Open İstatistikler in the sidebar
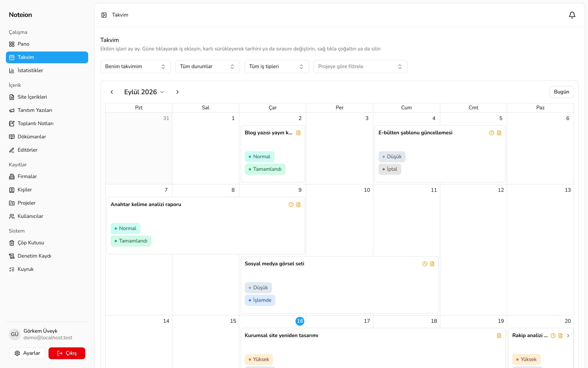588x368 pixels. pyautogui.click(x=47, y=71)
